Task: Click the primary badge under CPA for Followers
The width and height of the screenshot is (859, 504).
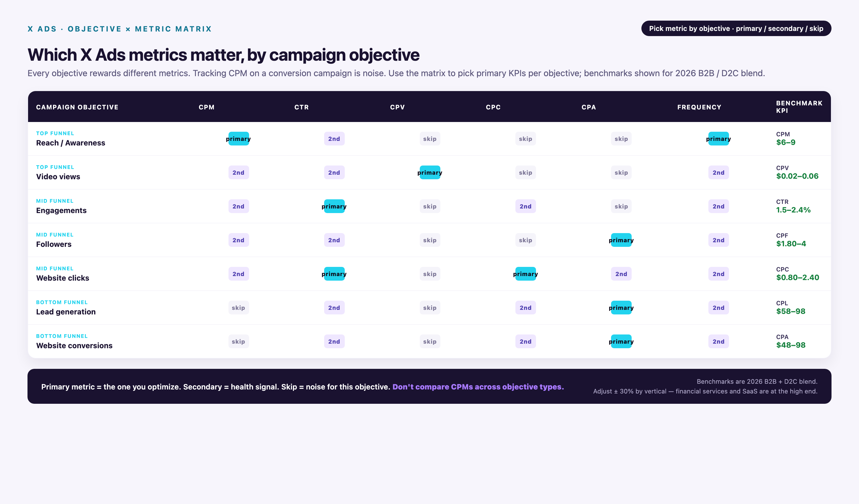Action: [621, 240]
